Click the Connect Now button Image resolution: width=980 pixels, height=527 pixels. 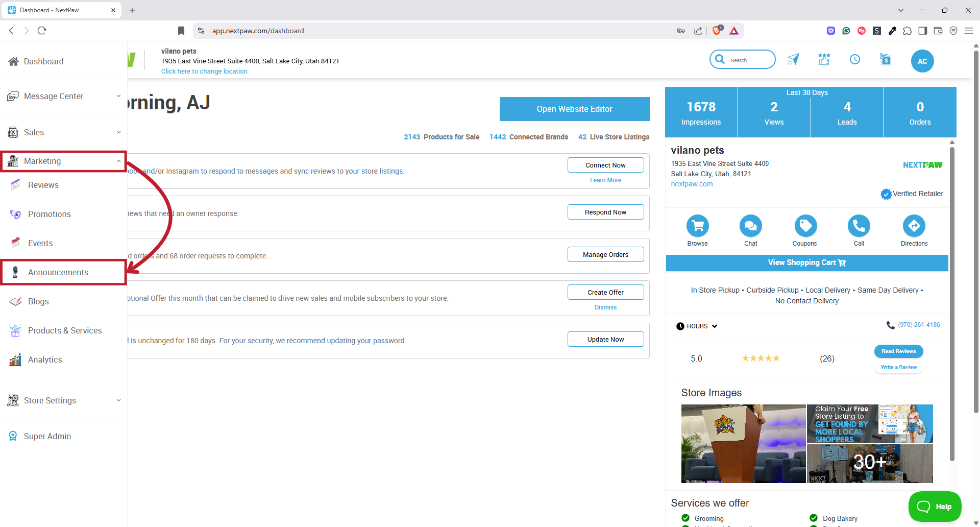[605, 165]
